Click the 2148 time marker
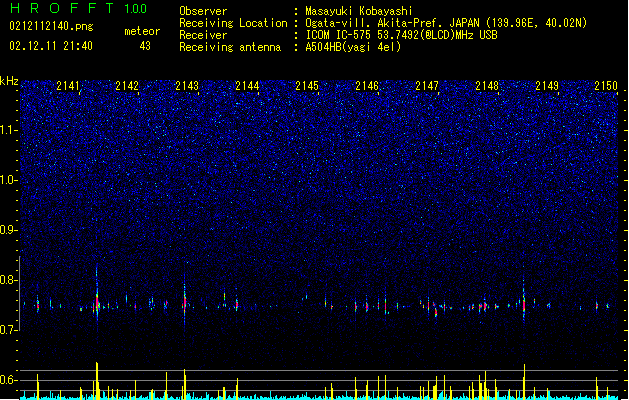 click(487, 86)
